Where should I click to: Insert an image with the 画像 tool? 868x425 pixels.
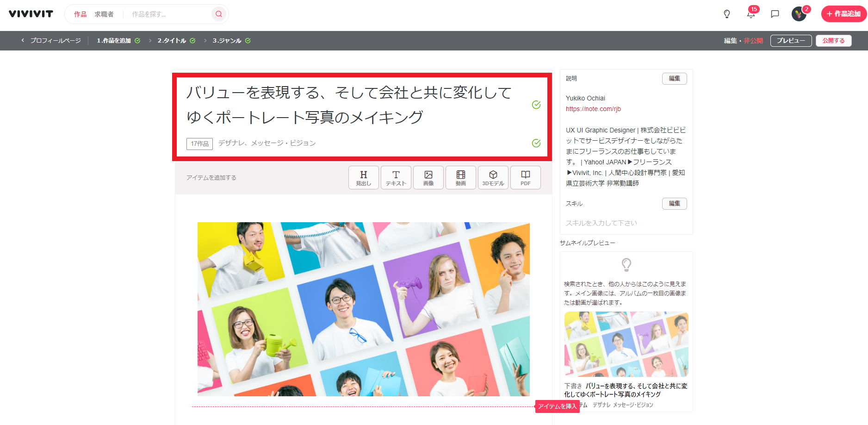[428, 177]
